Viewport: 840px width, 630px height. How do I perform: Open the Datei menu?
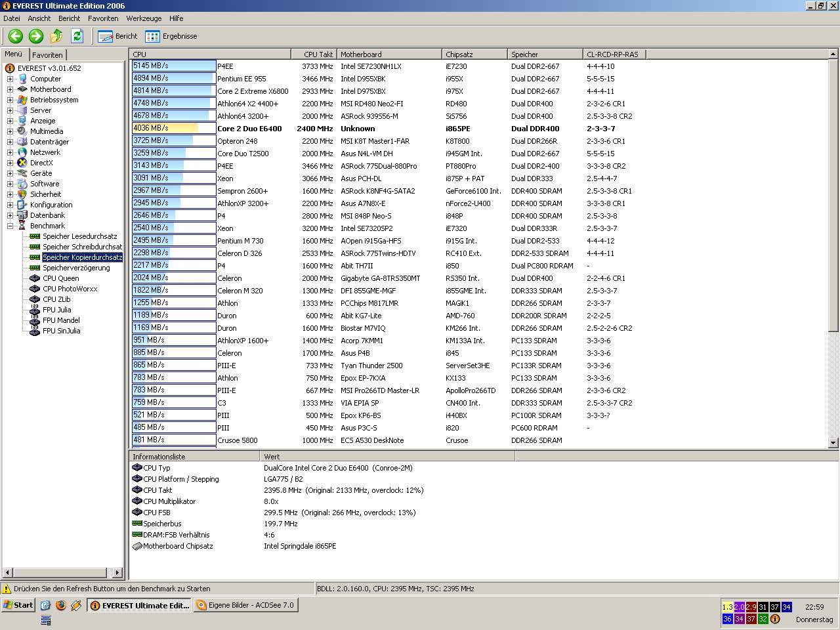coord(12,18)
